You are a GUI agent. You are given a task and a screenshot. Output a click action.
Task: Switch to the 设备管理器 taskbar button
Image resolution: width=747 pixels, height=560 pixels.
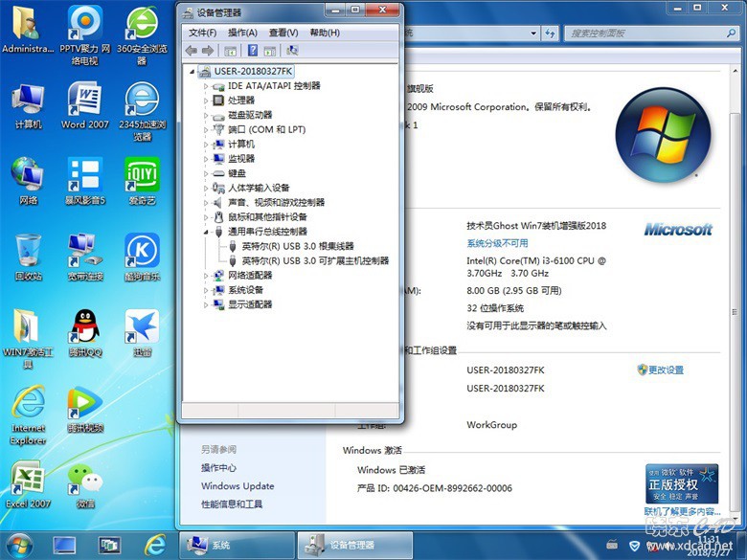click(355, 546)
